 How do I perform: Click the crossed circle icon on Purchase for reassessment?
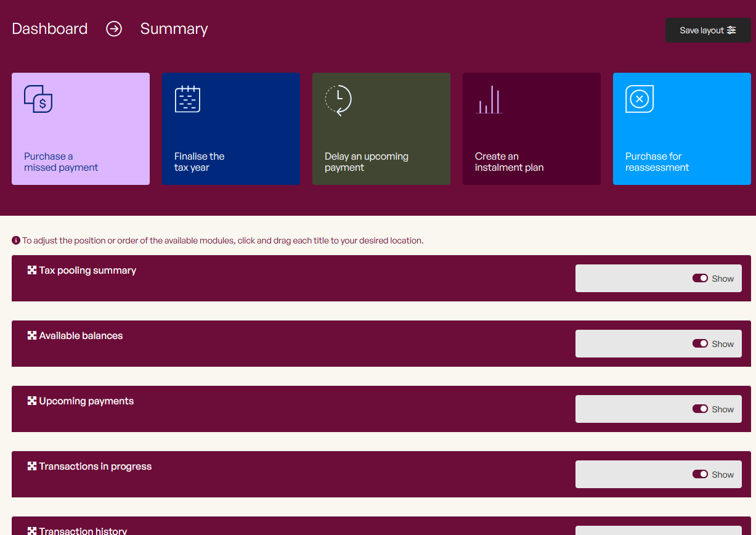coord(639,99)
